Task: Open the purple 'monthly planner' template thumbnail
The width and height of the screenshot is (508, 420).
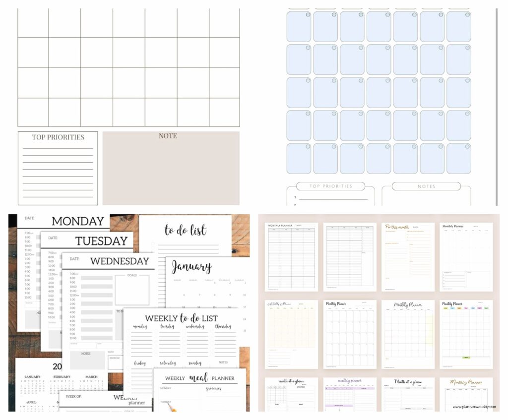Action: pyautogui.click(x=350, y=394)
